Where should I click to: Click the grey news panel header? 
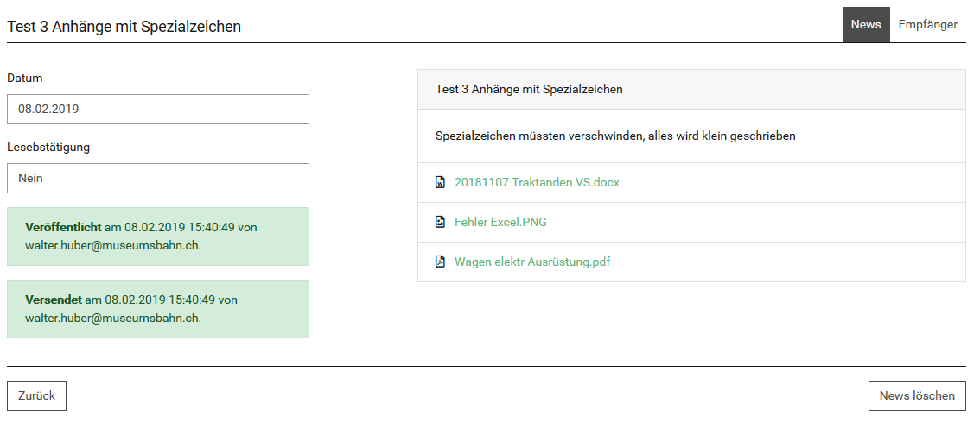point(691,89)
